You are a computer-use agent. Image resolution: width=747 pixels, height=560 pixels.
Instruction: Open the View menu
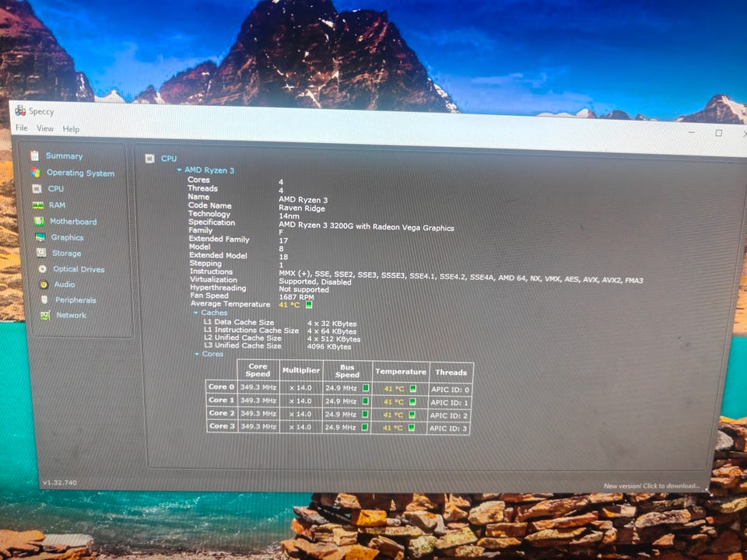click(x=45, y=128)
